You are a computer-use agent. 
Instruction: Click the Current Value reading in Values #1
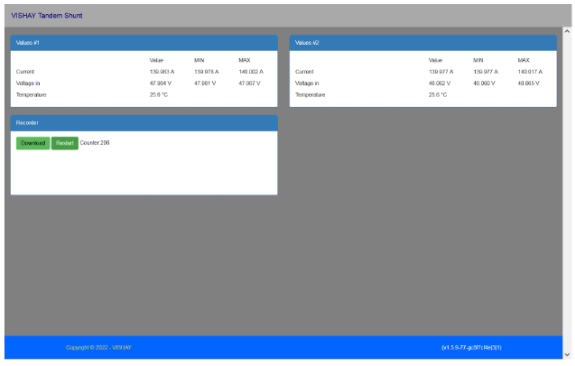tap(162, 72)
